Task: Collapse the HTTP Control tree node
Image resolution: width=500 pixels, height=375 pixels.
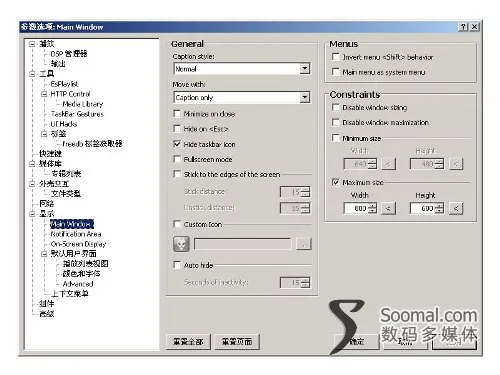Action: pos(44,94)
